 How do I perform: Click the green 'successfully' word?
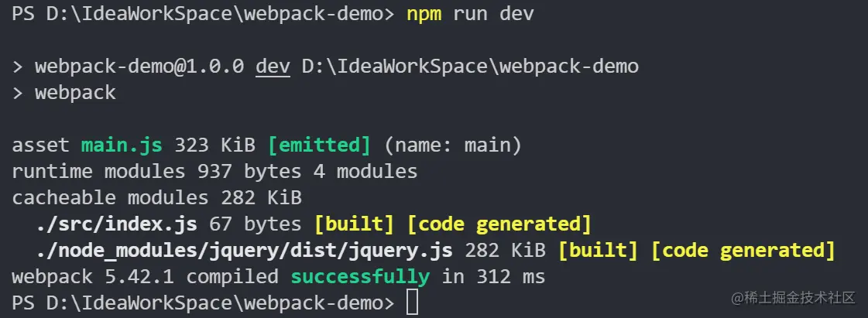[x=360, y=277]
